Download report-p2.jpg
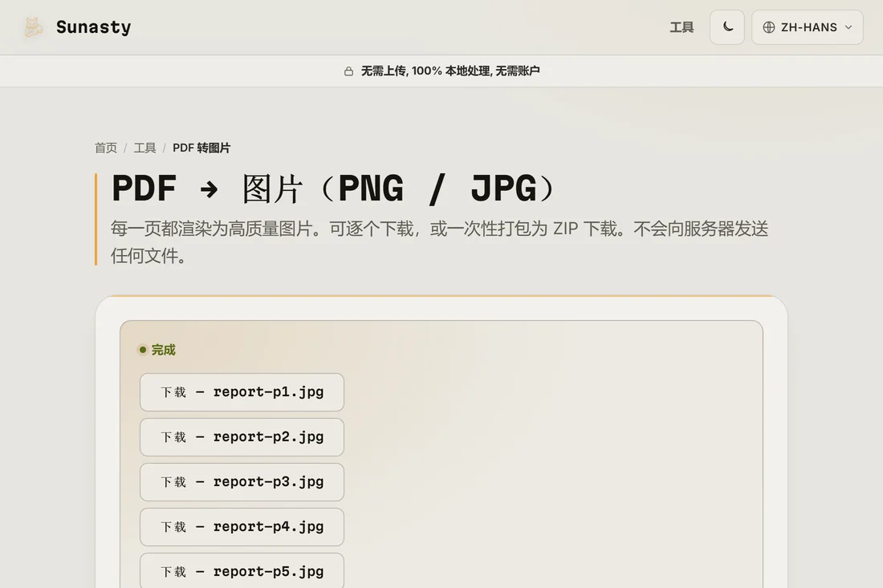The image size is (883, 588). (x=242, y=437)
